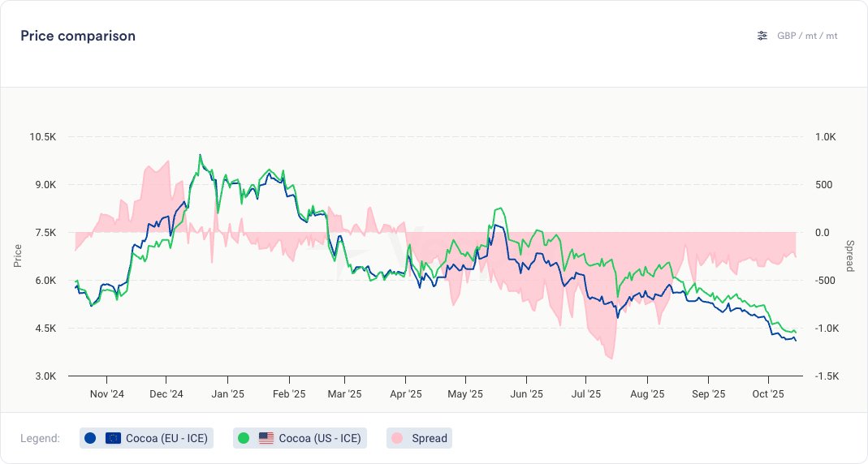This screenshot has width=868, height=464.
Task: Open the chart settings sliders icon
Action: point(762,36)
